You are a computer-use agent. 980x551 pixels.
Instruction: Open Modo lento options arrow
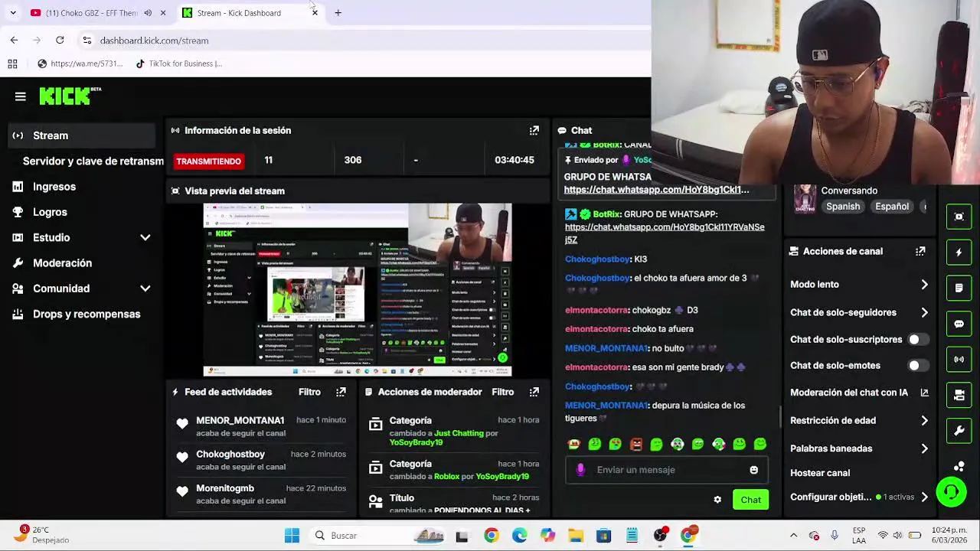pos(924,284)
